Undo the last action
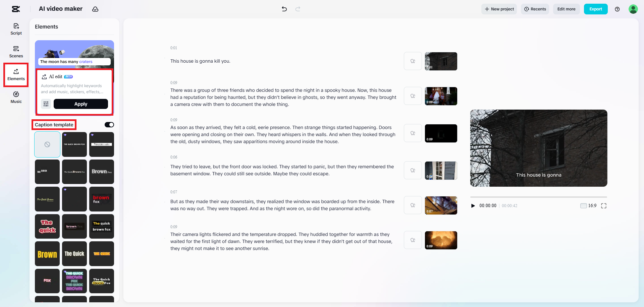644x307 pixels. (x=284, y=9)
